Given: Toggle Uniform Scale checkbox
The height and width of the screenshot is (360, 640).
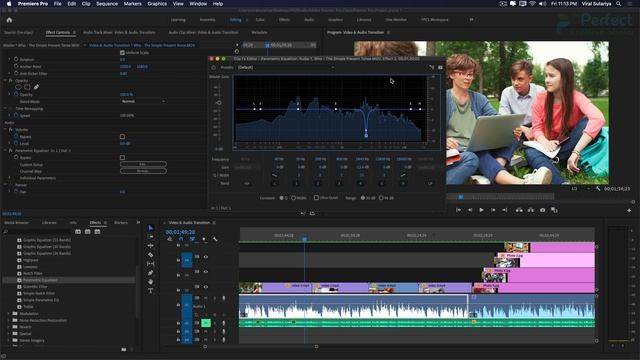Looking at the screenshot, I should [122, 53].
